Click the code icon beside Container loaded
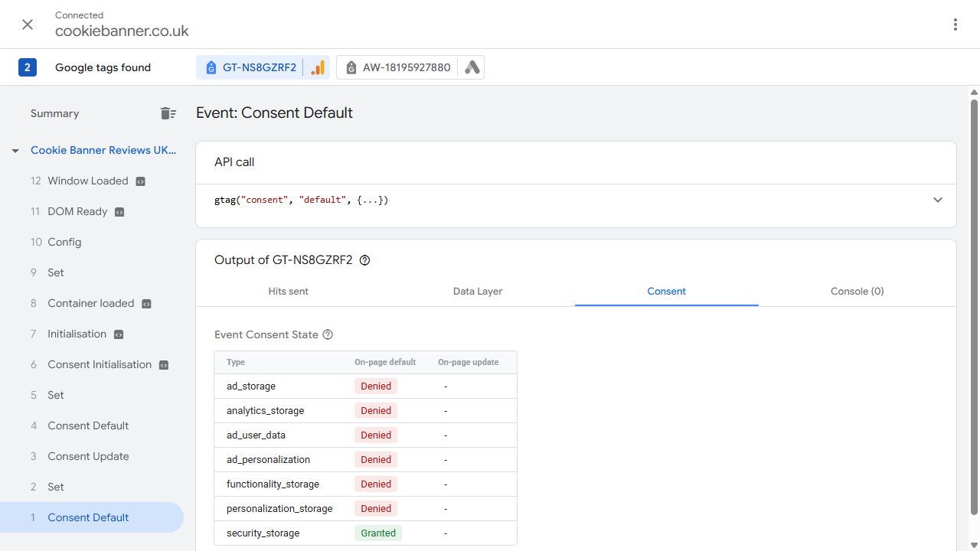Viewport: 980px width, 551px height. point(146,304)
